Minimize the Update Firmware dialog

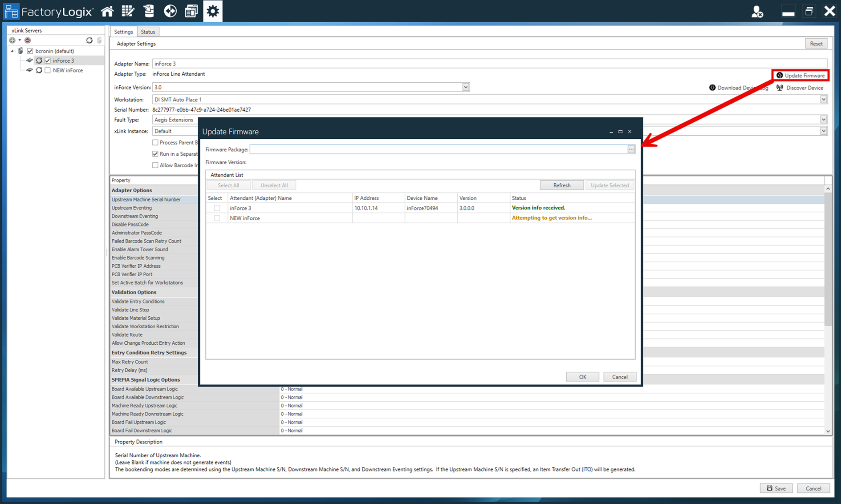611,132
